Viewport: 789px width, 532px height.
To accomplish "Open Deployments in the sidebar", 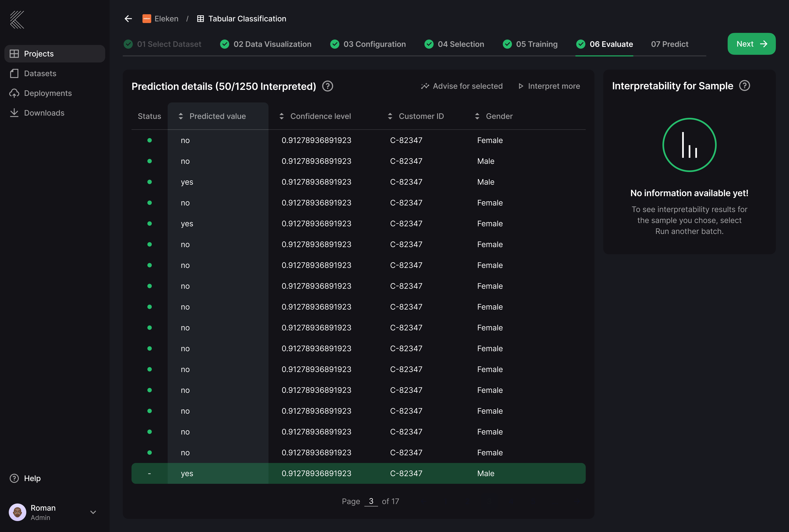I will 48,93.
